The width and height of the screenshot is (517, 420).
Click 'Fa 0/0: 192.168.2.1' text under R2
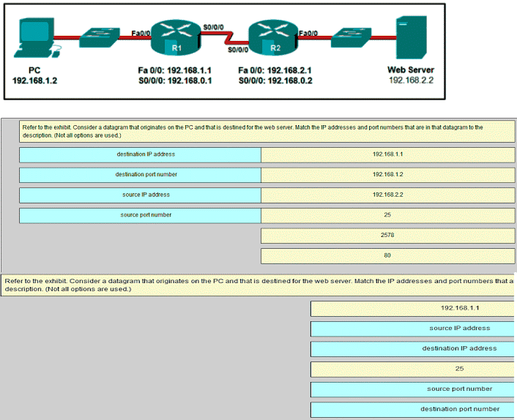click(x=275, y=70)
